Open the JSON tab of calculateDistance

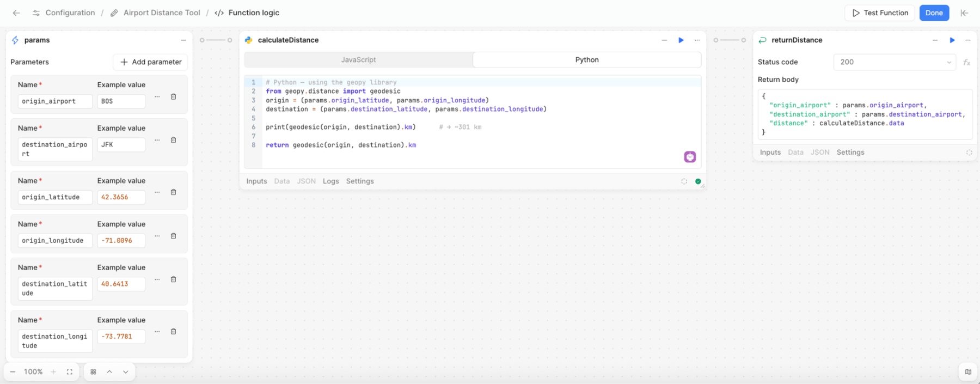[307, 181]
